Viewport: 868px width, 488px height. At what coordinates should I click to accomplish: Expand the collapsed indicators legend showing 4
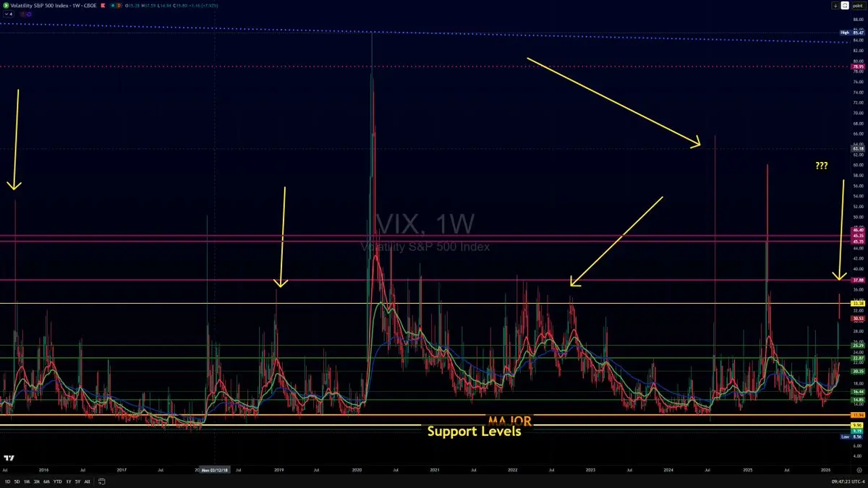9,14
